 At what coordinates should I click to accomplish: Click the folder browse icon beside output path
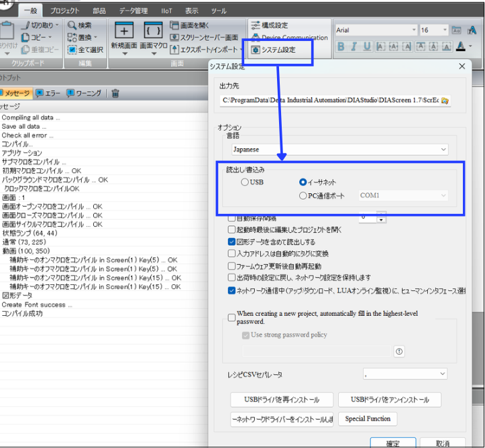pyautogui.click(x=445, y=101)
